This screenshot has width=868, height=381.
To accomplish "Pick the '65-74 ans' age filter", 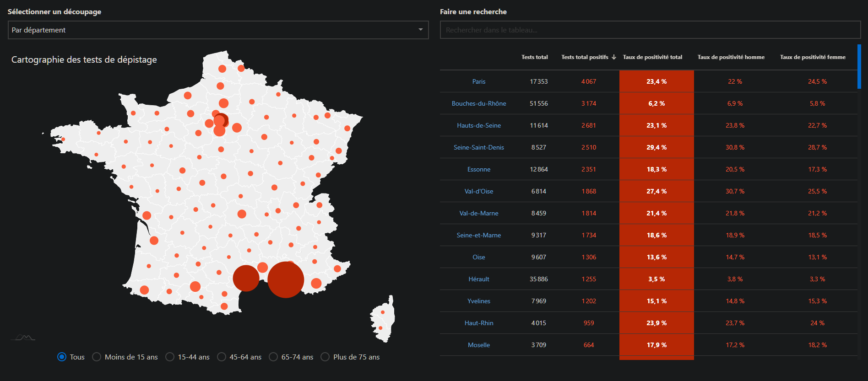I will coord(273,357).
